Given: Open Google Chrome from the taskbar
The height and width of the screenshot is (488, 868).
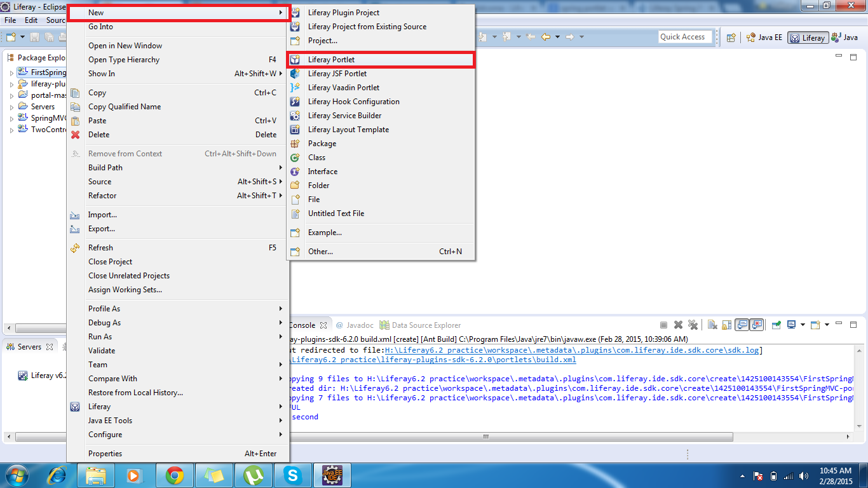Looking at the screenshot, I should (175, 475).
